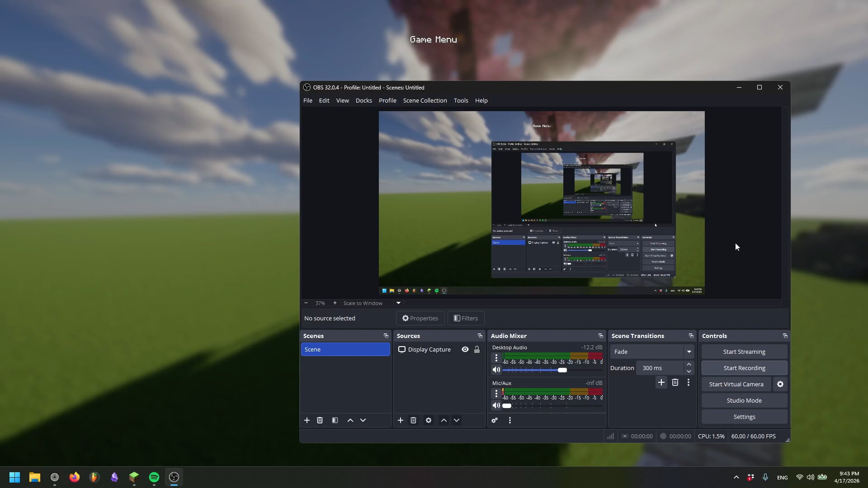
Task: Expand the Fade transition dropdown
Action: (x=689, y=352)
